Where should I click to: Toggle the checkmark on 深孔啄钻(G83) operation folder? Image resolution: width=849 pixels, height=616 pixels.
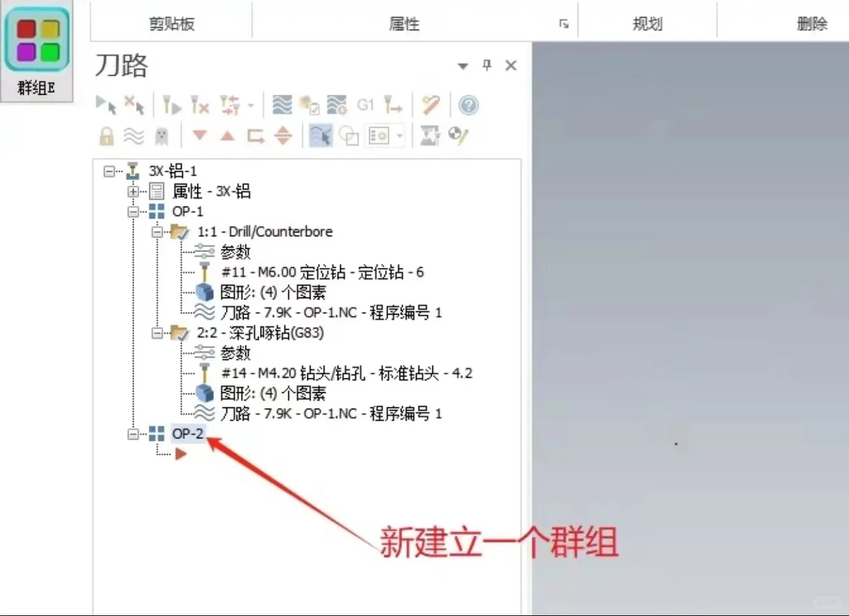pos(182,333)
